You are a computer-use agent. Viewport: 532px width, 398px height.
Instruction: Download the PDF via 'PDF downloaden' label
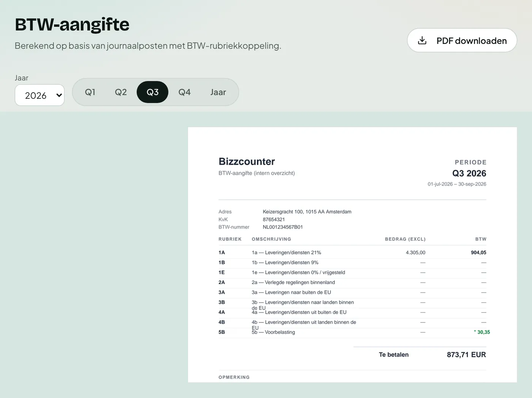[x=472, y=41]
